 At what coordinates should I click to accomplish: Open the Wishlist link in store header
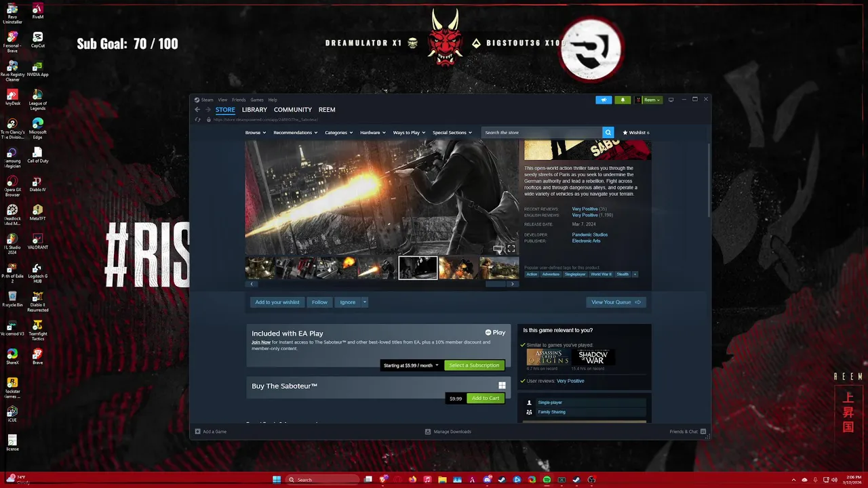(636, 133)
